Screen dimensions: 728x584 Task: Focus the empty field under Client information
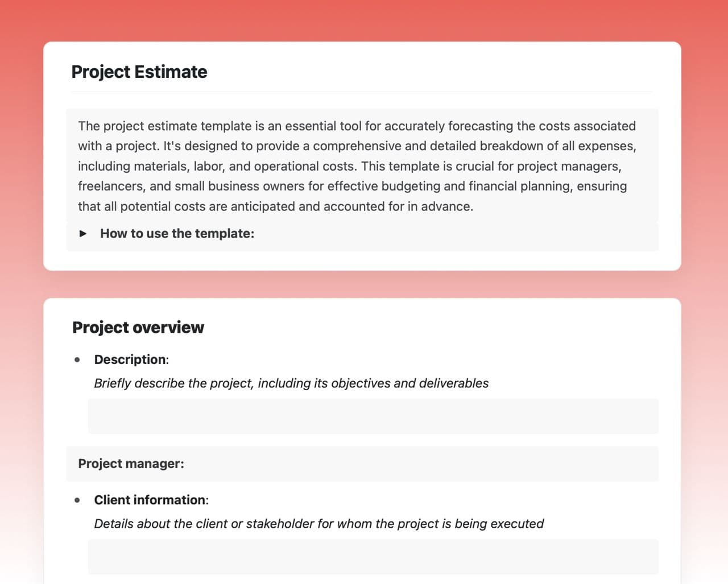373,557
